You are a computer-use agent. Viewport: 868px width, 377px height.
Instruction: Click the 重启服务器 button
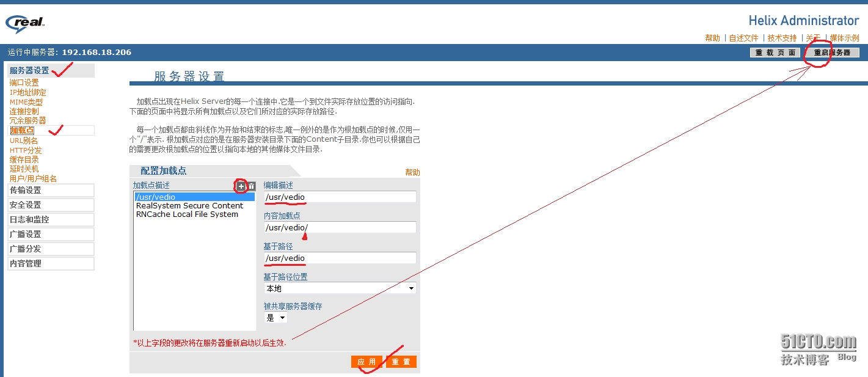click(832, 53)
